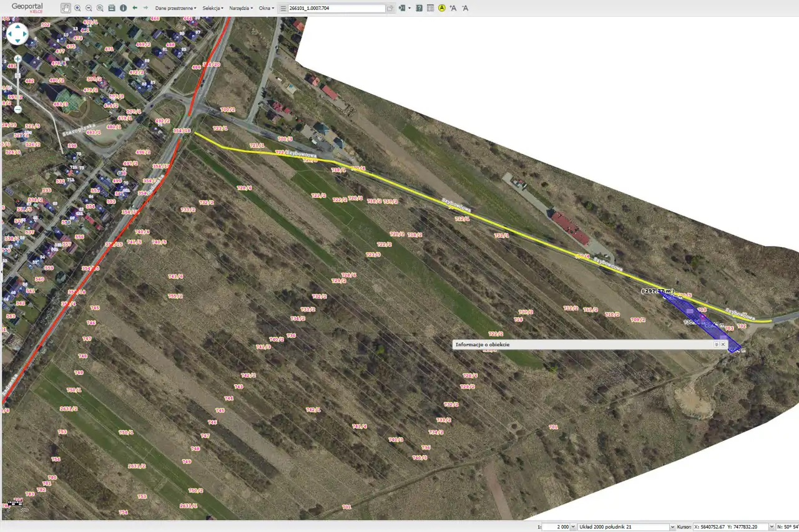Activate the object info tool

123,8
